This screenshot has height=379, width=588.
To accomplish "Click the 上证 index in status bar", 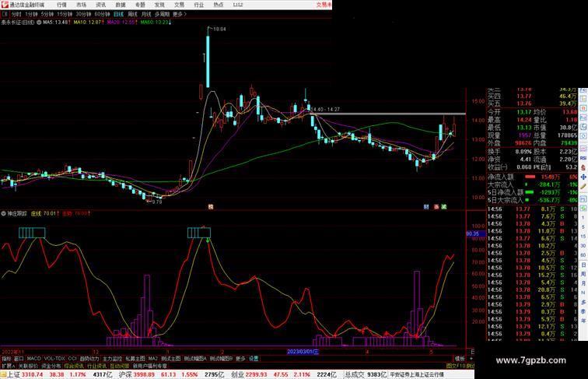I will [13, 374].
